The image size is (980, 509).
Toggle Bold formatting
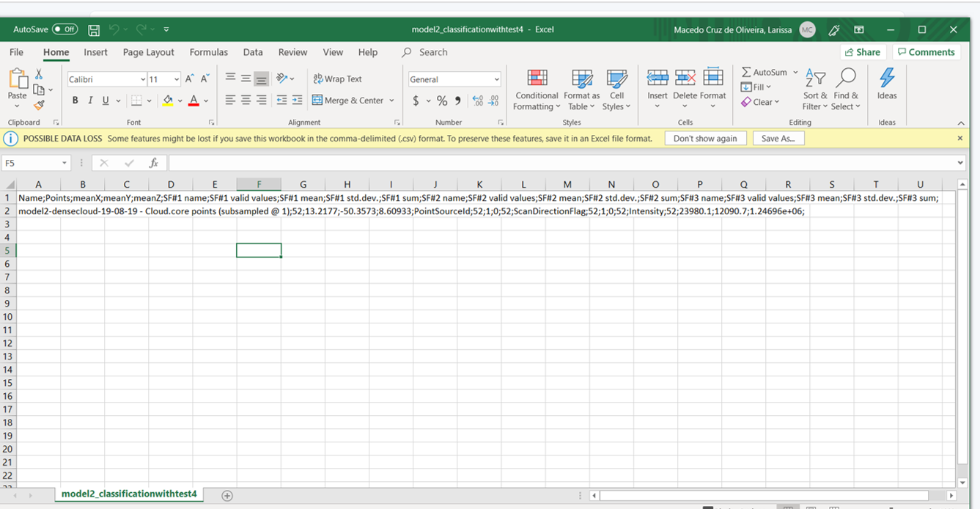pyautogui.click(x=75, y=100)
